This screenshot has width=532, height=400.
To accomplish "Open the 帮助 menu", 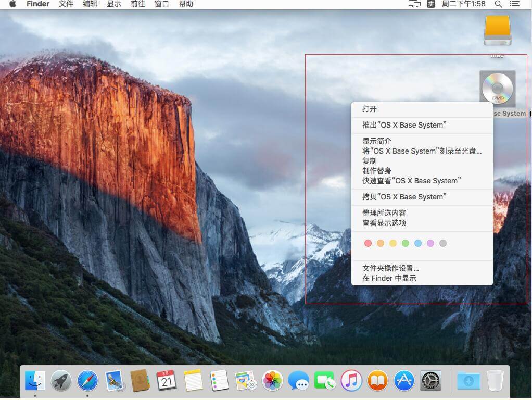I will coord(186,4).
